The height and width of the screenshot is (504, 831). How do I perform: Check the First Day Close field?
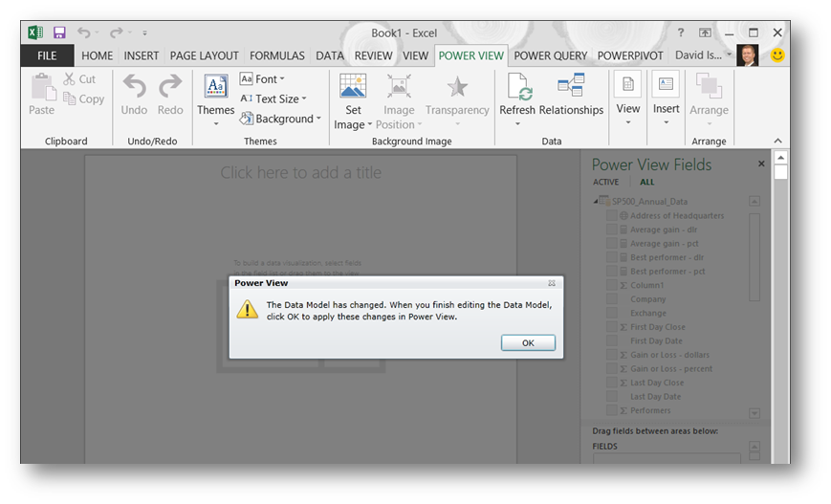(x=612, y=326)
